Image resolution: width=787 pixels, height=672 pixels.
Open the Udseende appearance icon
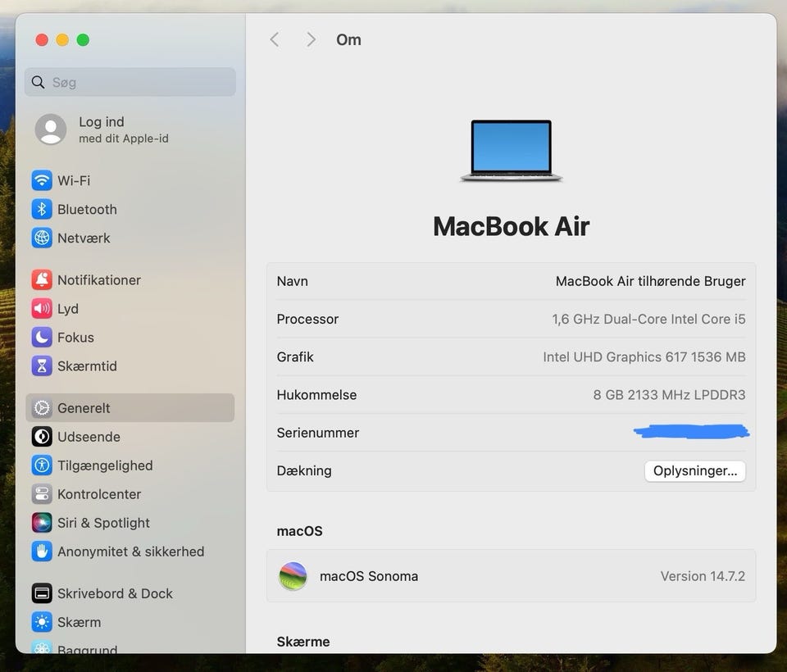(x=42, y=437)
